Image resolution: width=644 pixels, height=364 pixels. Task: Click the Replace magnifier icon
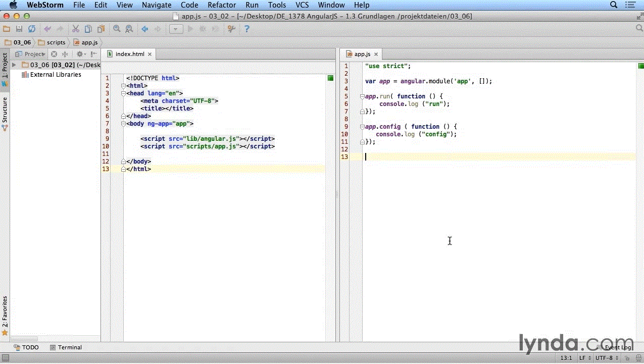click(x=129, y=29)
